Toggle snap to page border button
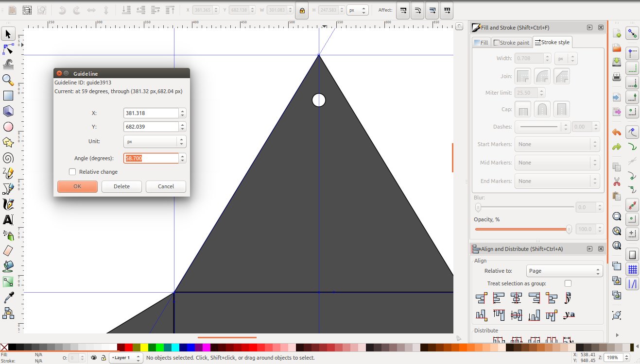The height and width of the screenshot is (364, 640). pyautogui.click(x=633, y=255)
